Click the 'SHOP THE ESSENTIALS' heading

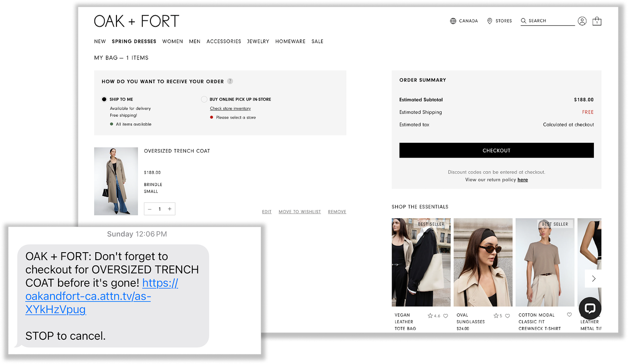click(420, 207)
